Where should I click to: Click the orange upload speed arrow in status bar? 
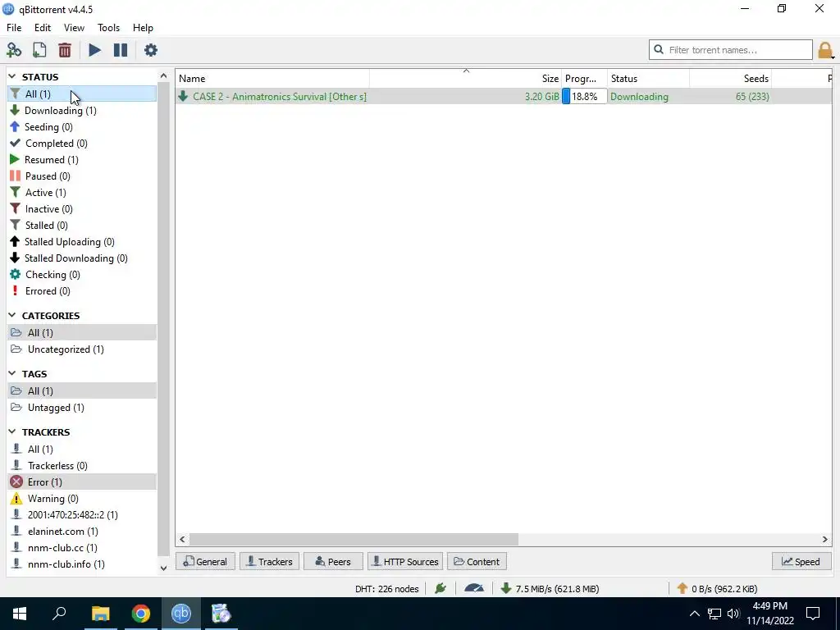pyautogui.click(x=682, y=588)
